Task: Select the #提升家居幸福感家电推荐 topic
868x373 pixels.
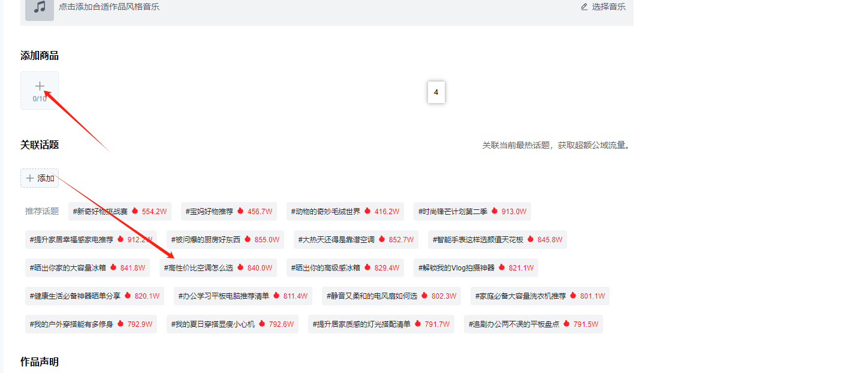Action: (91, 240)
